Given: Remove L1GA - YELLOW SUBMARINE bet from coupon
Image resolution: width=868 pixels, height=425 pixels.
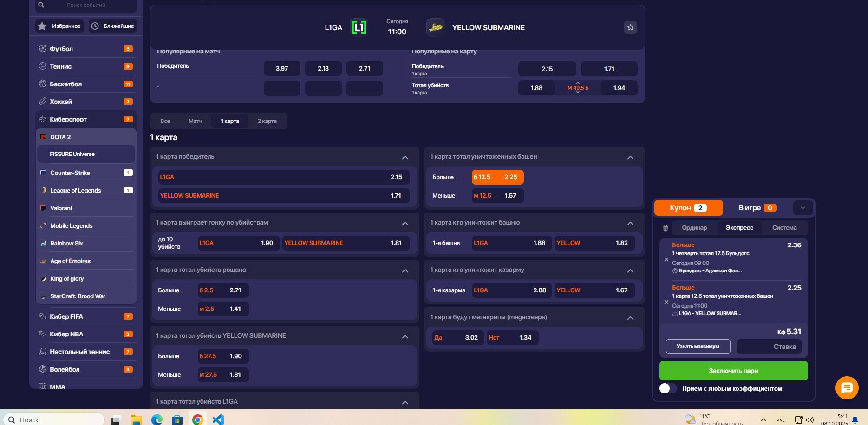Looking at the screenshot, I should [666, 302].
